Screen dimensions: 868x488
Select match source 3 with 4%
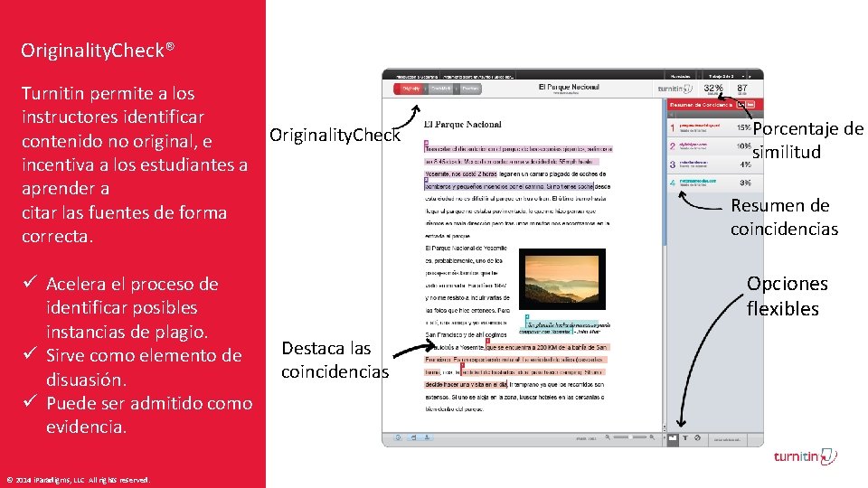714,164
